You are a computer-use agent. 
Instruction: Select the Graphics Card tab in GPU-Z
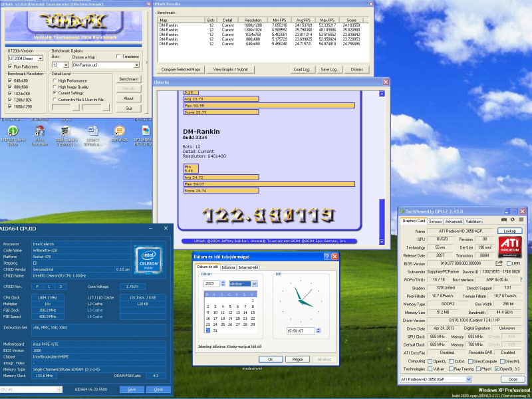click(x=414, y=221)
